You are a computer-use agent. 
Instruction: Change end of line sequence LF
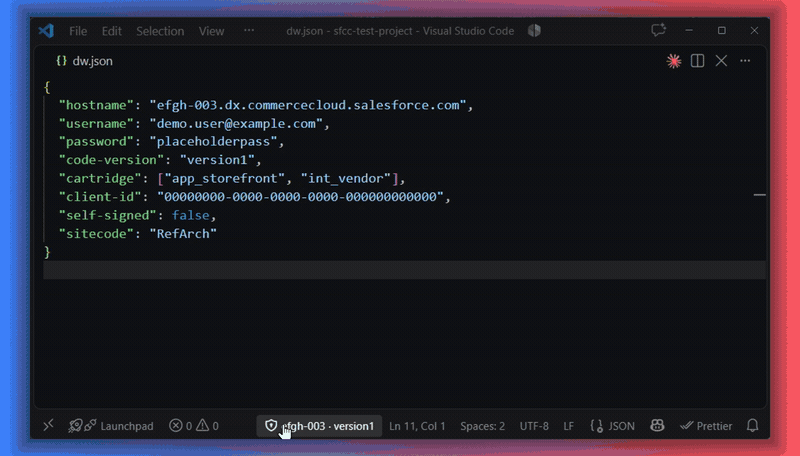click(x=568, y=426)
